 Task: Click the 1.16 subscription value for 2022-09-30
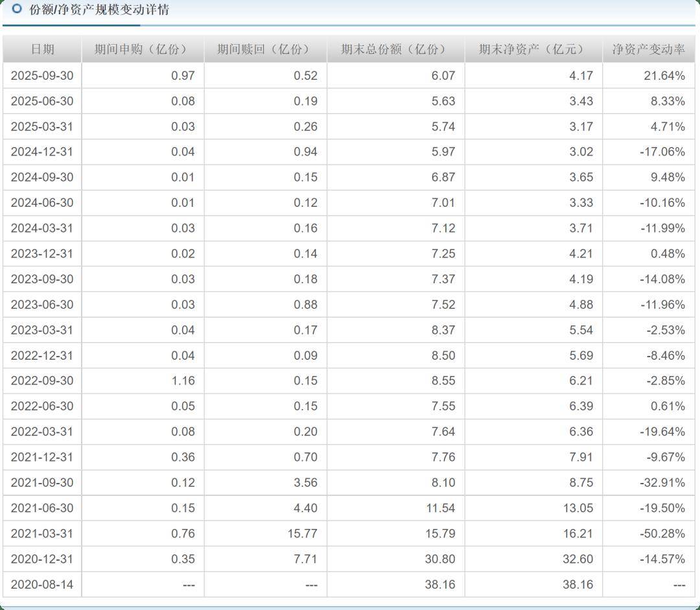(183, 381)
